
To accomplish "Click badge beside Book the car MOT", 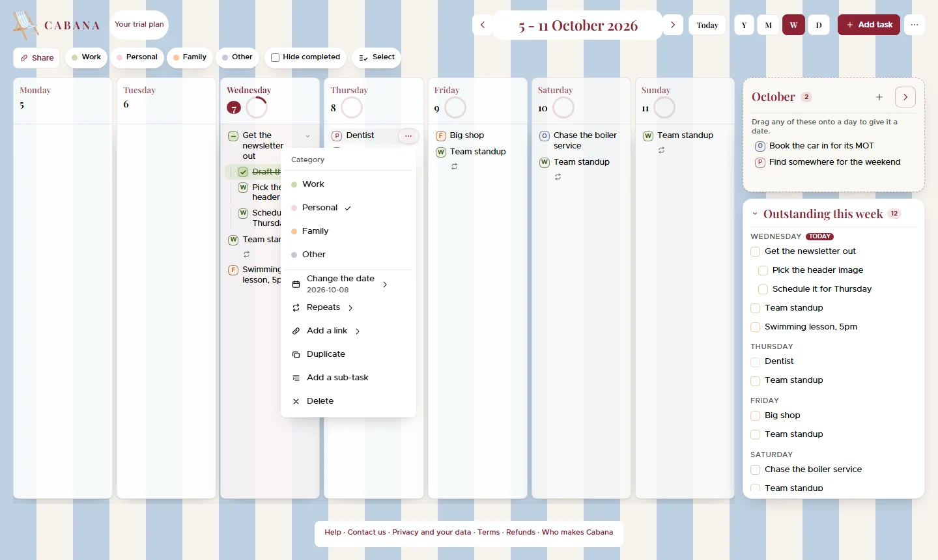I will click(x=760, y=146).
